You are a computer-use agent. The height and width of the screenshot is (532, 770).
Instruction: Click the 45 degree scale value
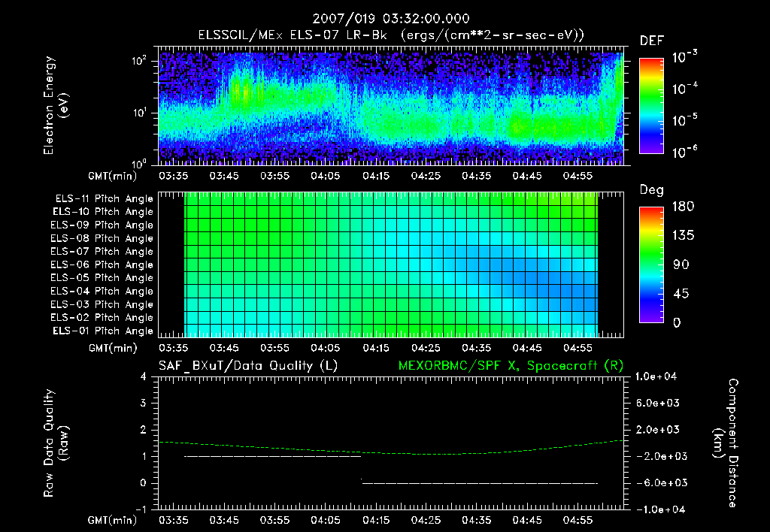tap(681, 294)
